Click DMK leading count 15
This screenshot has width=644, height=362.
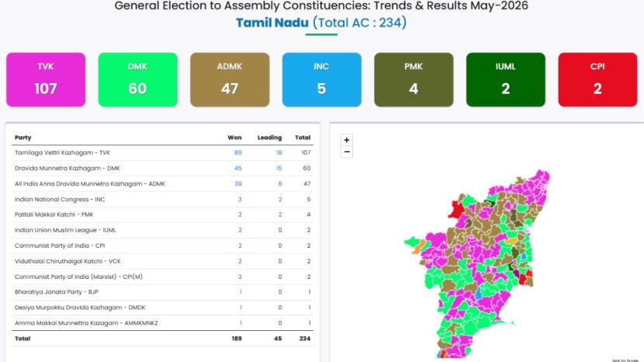click(x=279, y=169)
